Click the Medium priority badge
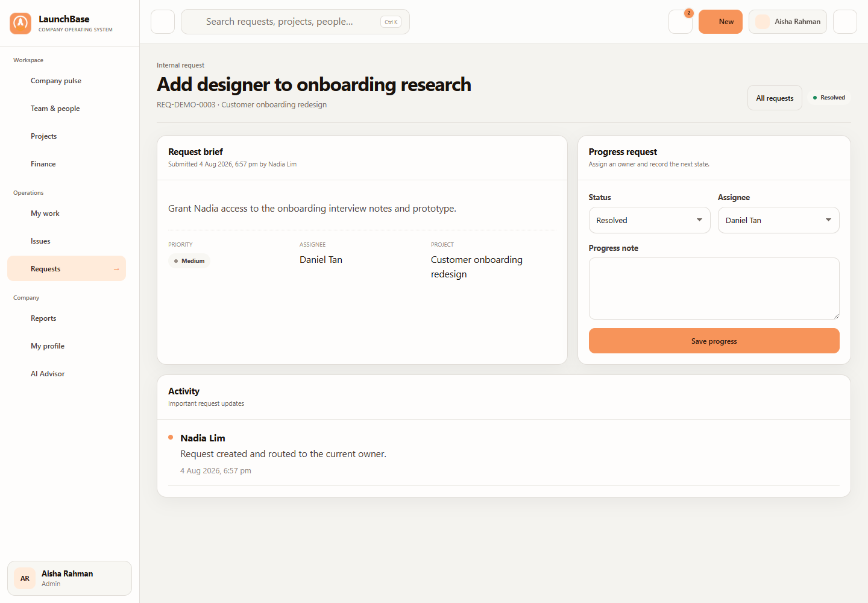 point(189,261)
